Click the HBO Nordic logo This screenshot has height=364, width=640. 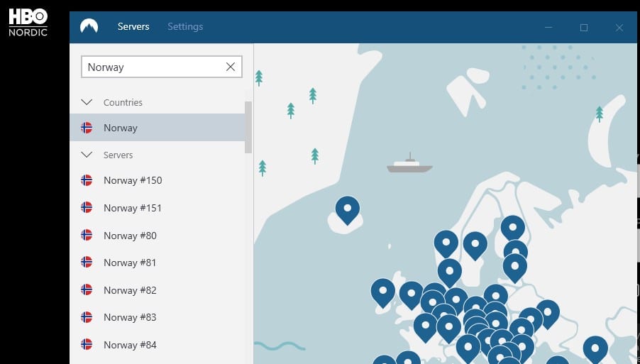(28, 22)
